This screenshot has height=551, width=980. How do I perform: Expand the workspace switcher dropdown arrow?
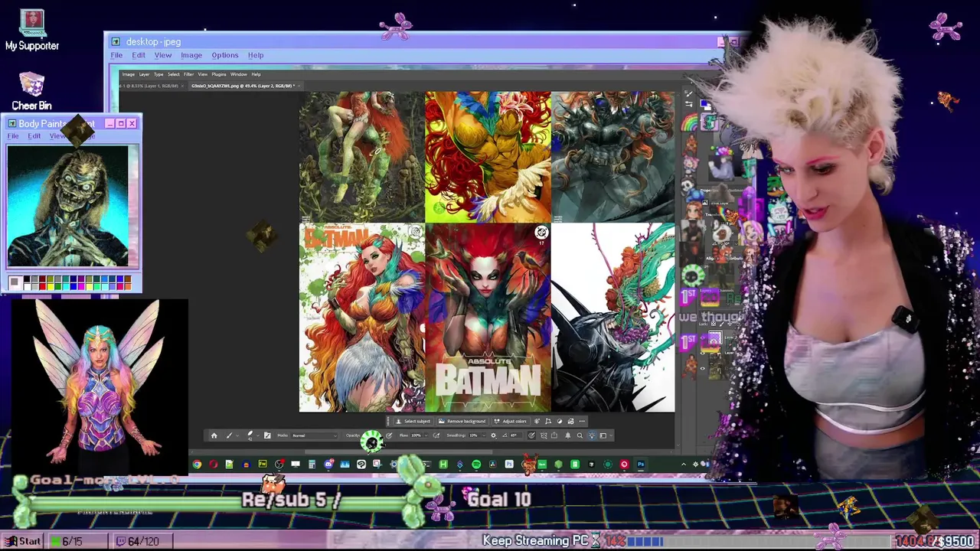611,435
